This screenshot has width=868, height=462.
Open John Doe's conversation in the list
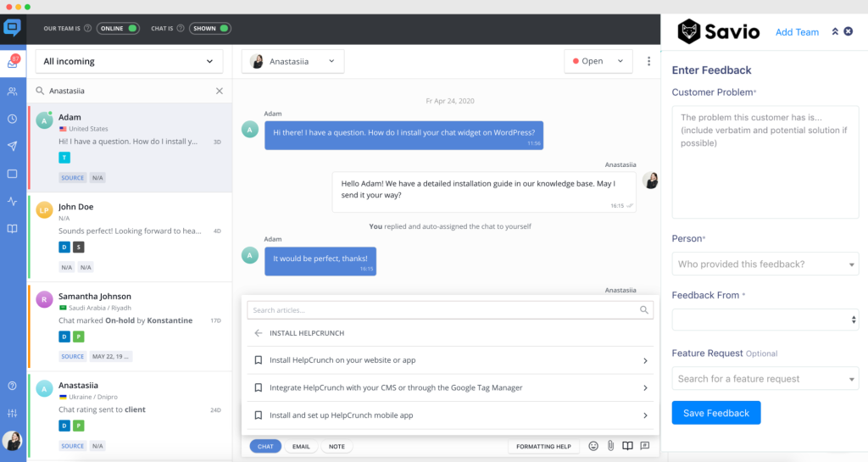pos(130,237)
